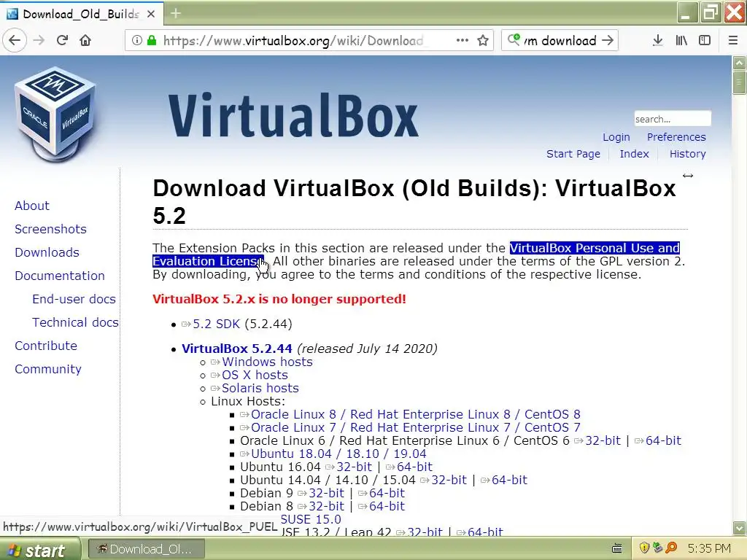Image resolution: width=747 pixels, height=560 pixels.
Task: Open the Preferences link
Action: pos(676,137)
